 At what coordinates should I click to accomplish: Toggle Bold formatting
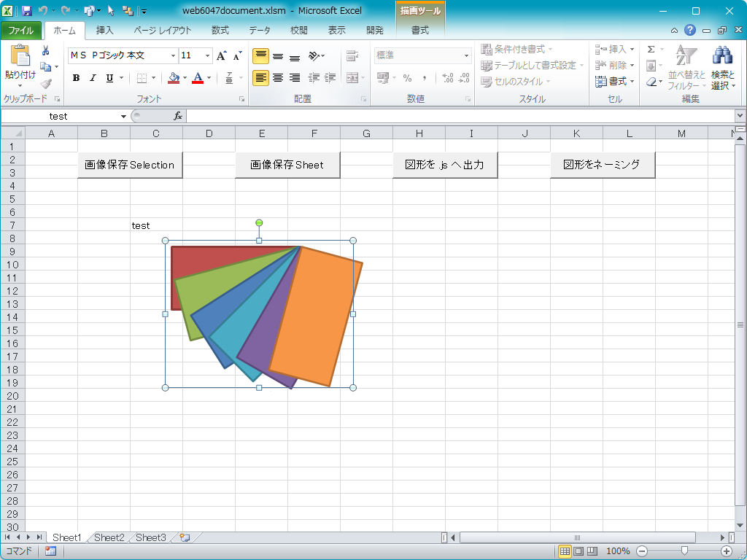click(76, 78)
